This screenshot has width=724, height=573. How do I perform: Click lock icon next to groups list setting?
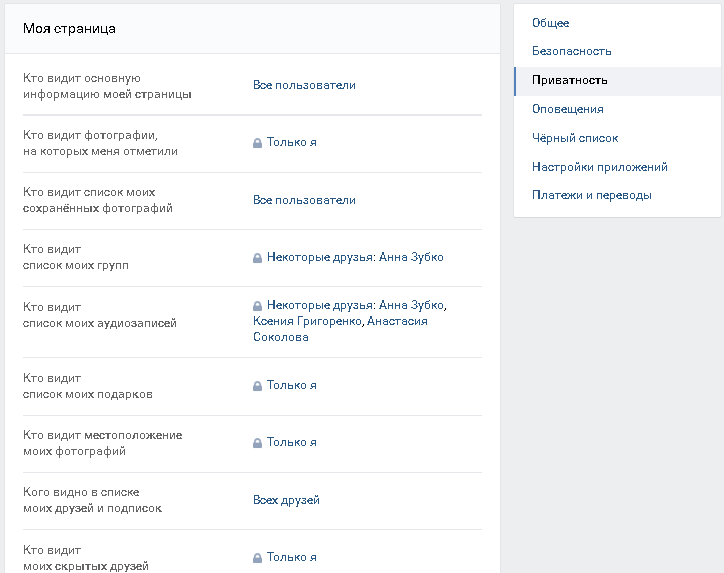[257, 258]
